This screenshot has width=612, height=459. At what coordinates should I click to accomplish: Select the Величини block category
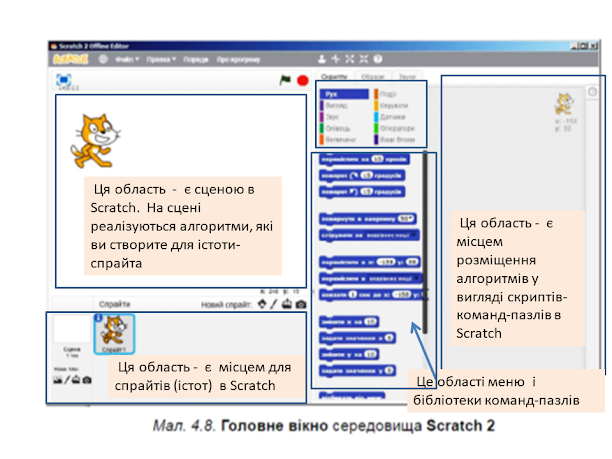[x=338, y=140]
